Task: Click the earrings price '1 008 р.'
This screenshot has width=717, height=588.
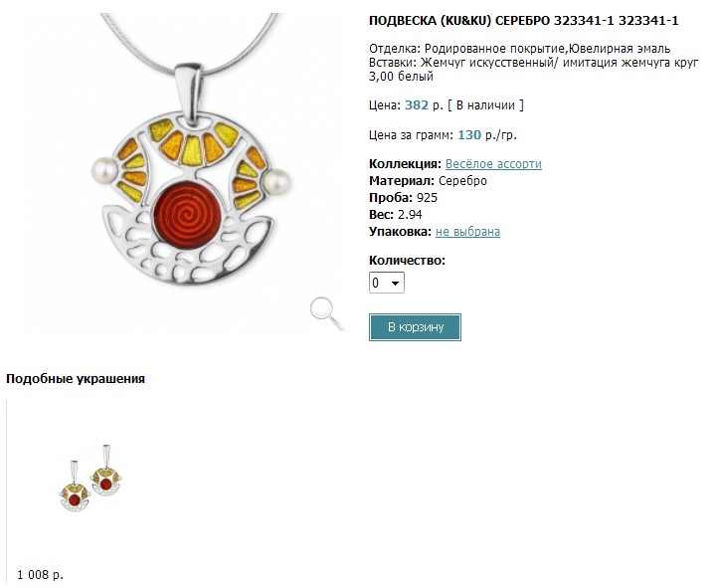Action: click(40, 575)
